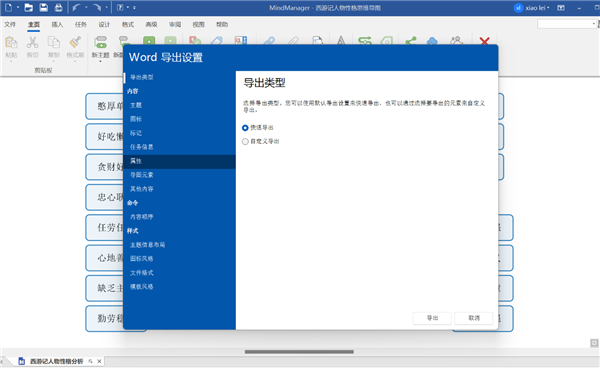Image resolution: width=600 pixels, height=368 pixels.
Task: Select 导图元素 in dialog sidebar
Action: [179, 175]
